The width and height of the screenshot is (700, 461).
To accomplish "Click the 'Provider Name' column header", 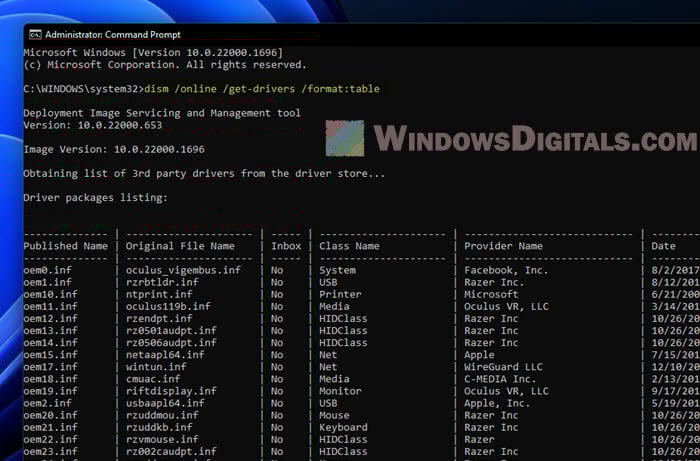I will [503, 246].
